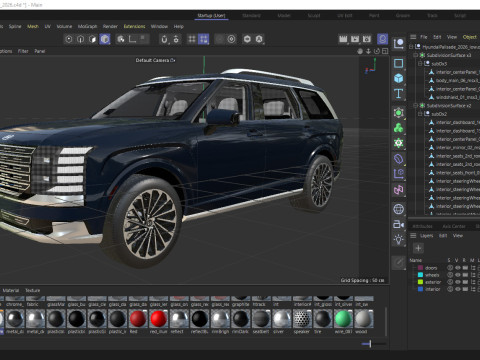Open the green Volume Builder generator icon
This screenshot has height=360, width=480.
tap(398, 128)
